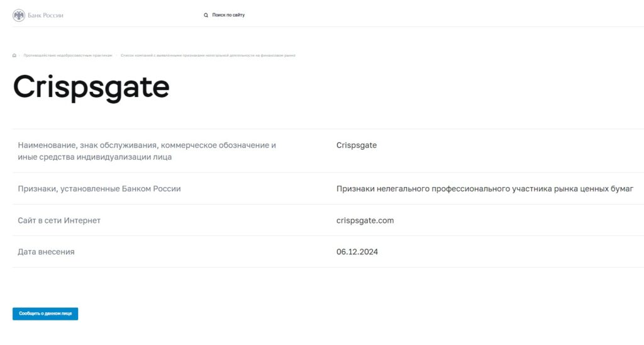This screenshot has height=345, width=644.
Task: Open the illegal-activity companies list breadcrumb
Action: (x=208, y=55)
